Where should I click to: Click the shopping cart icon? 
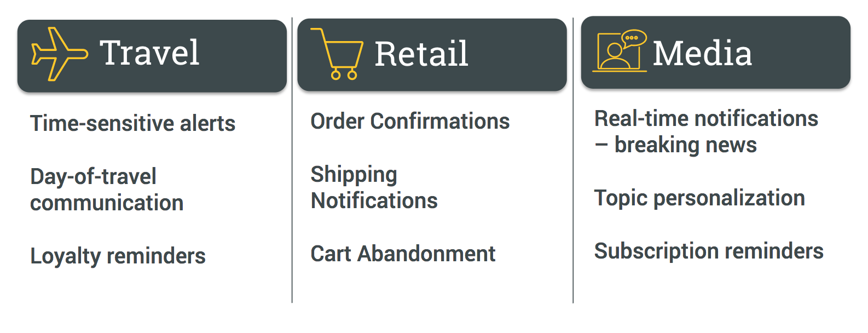coord(339,54)
